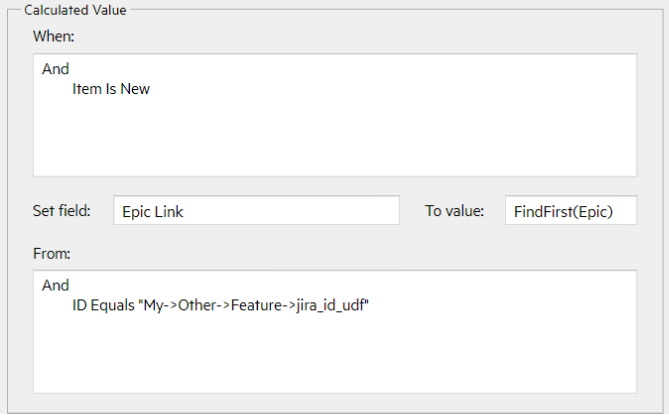The height and width of the screenshot is (416, 669).
Task: Click the quoted "My->Other->Feature->jira_id_udf" value
Action: pos(254,305)
